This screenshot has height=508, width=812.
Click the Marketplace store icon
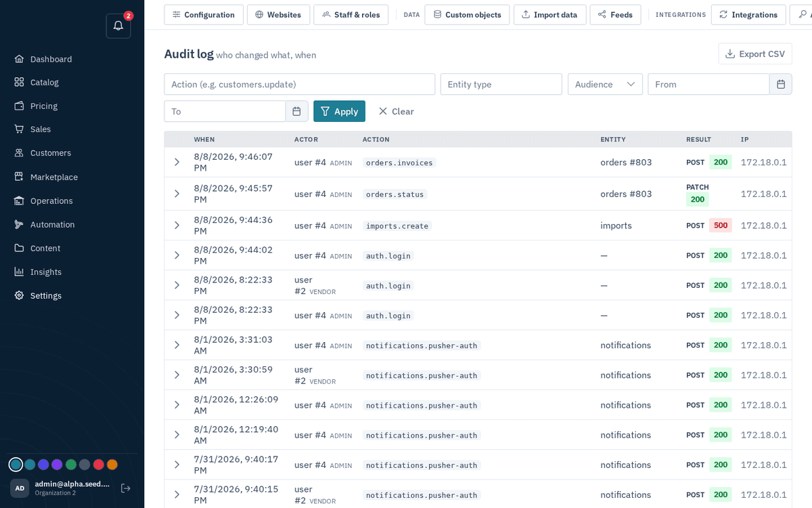pyautogui.click(x=19, y=177)
